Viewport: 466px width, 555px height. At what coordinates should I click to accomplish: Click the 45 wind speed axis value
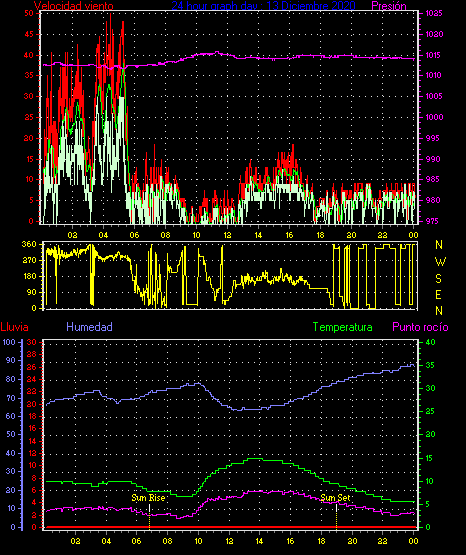coord(29,34)
